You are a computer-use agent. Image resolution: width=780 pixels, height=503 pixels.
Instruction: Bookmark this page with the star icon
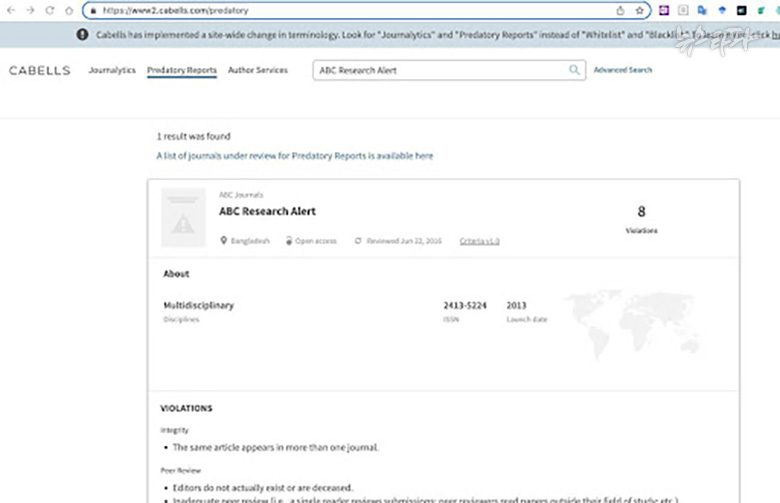640,10
